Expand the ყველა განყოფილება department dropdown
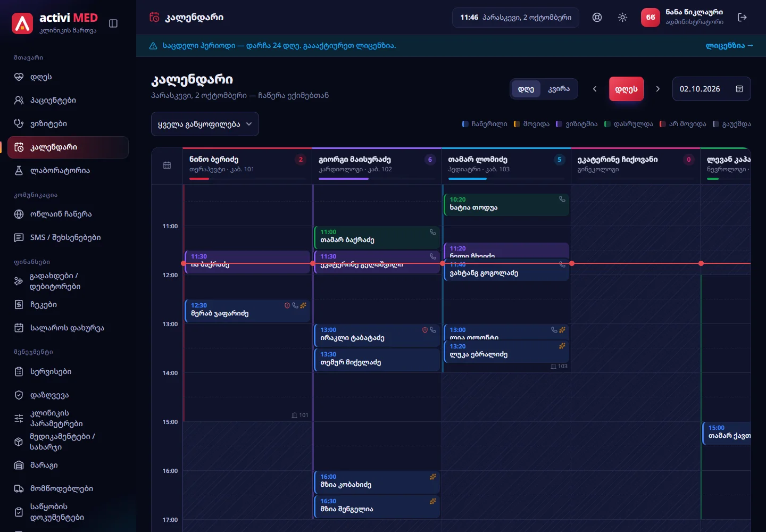Viewport: 766px width, 532px height. [x=205, y=124]
